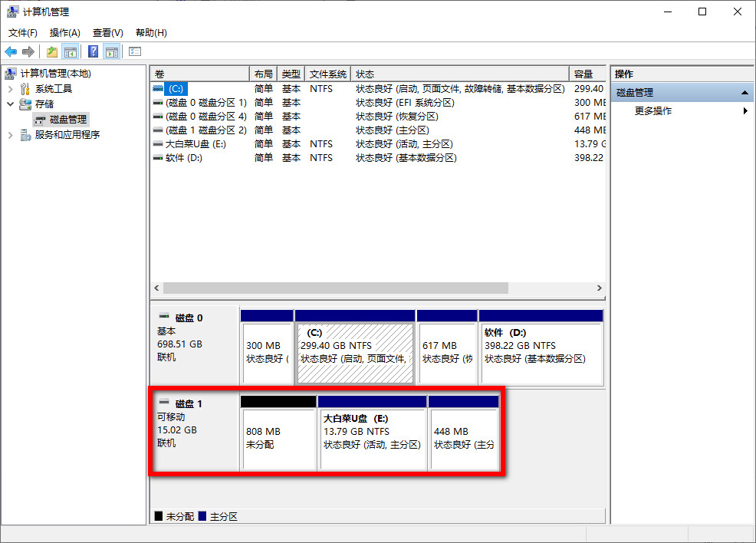The image size is (756, 543).
Task: Select the 磁盘管理 tree item
Action: click(x=67, y=120)
